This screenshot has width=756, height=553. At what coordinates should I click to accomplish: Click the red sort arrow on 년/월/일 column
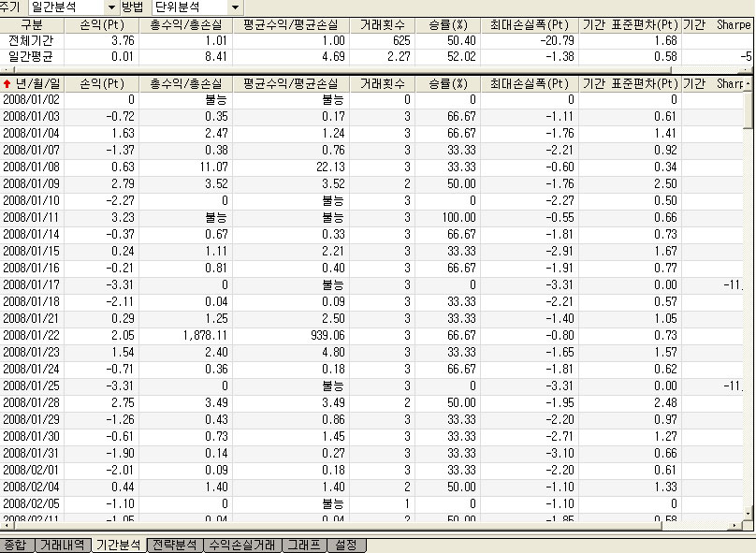[7, 84]
